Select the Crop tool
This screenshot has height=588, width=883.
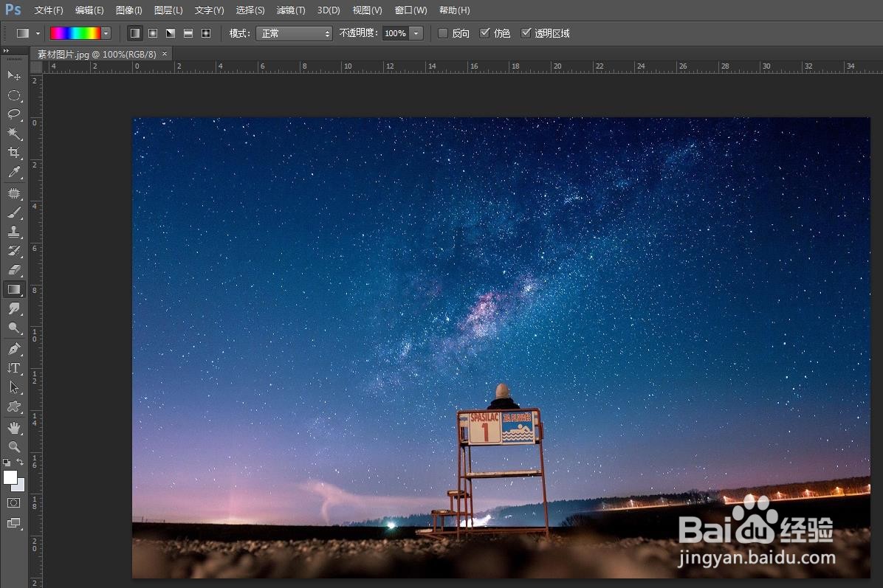[x=14, y=153]
